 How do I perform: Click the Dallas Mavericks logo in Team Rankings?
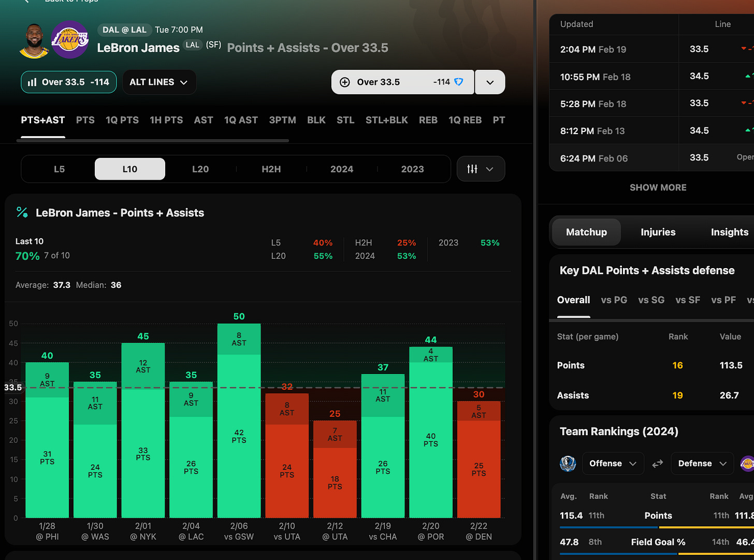tap(568, 463)
